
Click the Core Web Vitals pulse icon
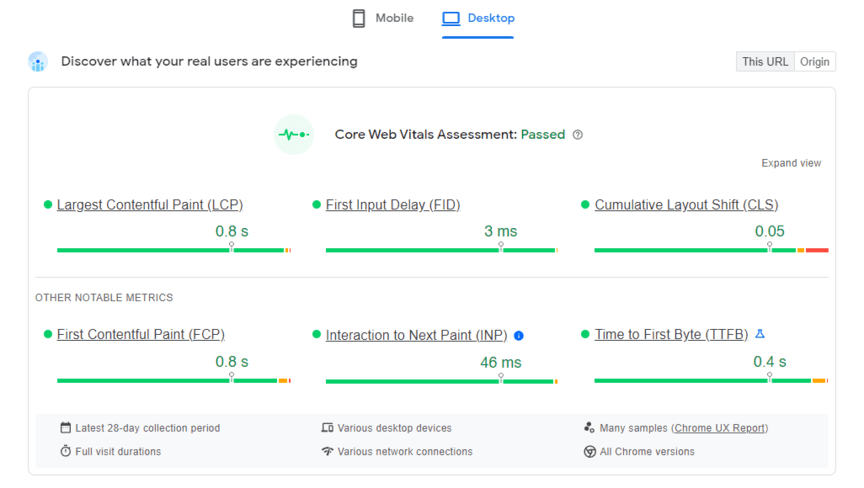pyautogui.click(x=294, y=135)
